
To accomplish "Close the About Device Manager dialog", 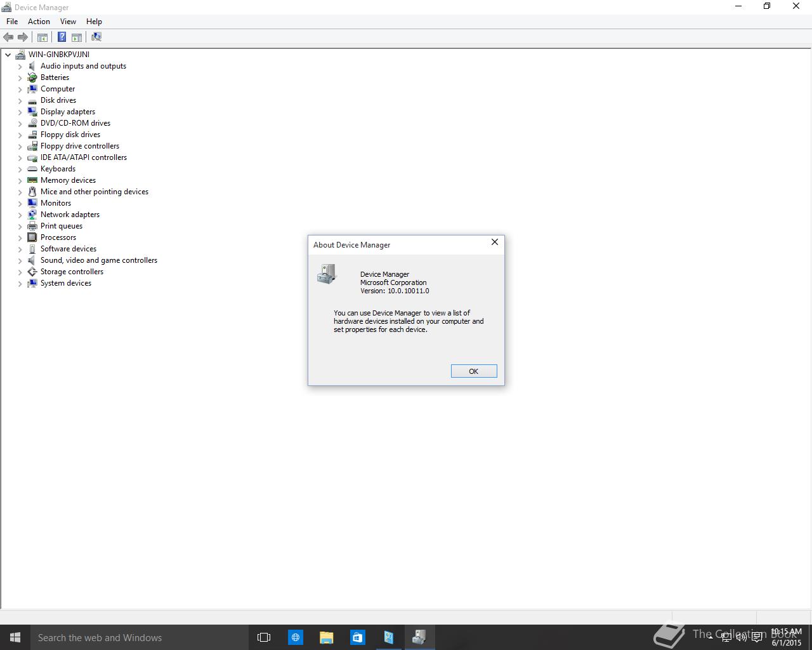I will point(495,242).
